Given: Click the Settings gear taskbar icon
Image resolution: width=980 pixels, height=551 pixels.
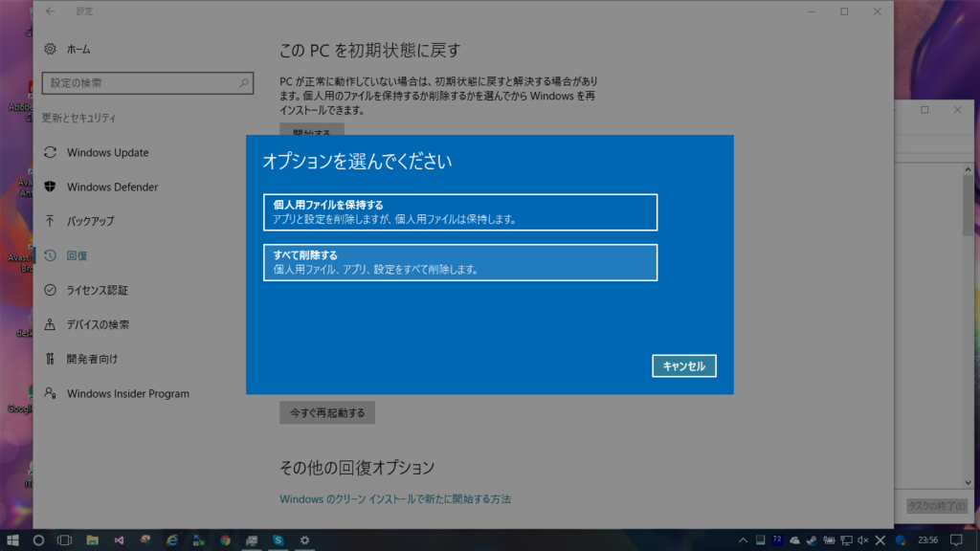Looking at the screenshot, I should coord(305,540).
